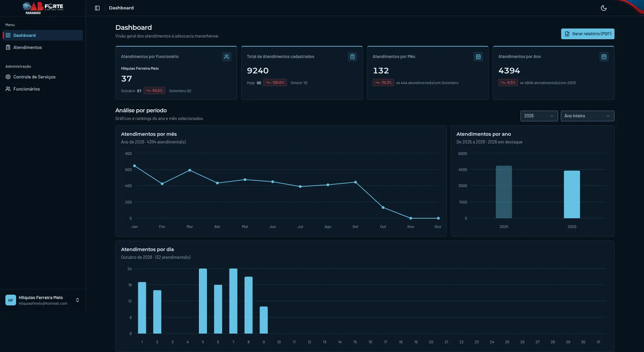This screenshot has height=352, width=644.
Task: Switch theme with the moon icon
Action: coord(603,8)
